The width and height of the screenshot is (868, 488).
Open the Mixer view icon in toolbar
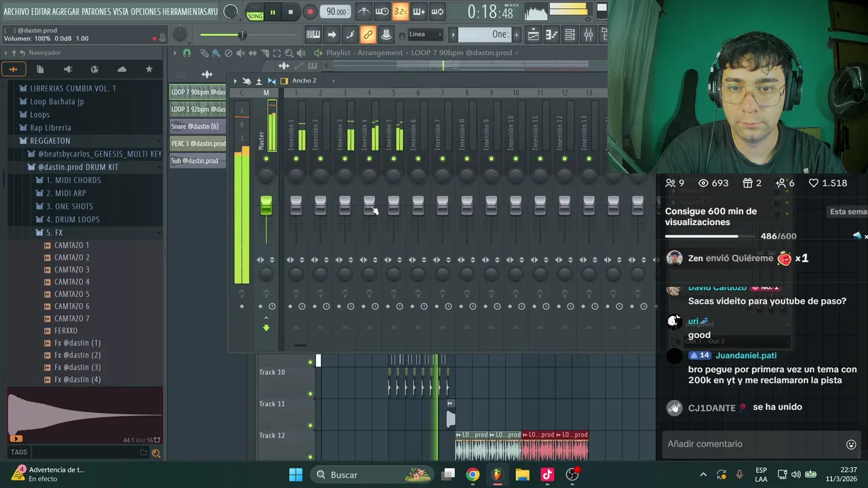pos(588,35)
